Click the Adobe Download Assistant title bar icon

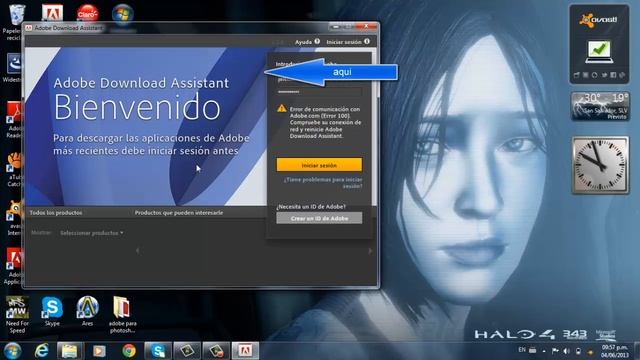[29, 28]
